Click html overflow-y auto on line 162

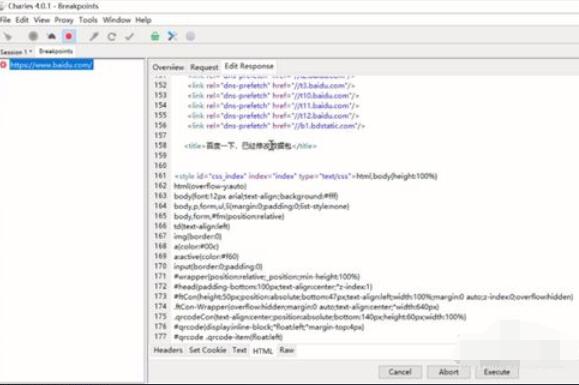[x=210, y=186]
